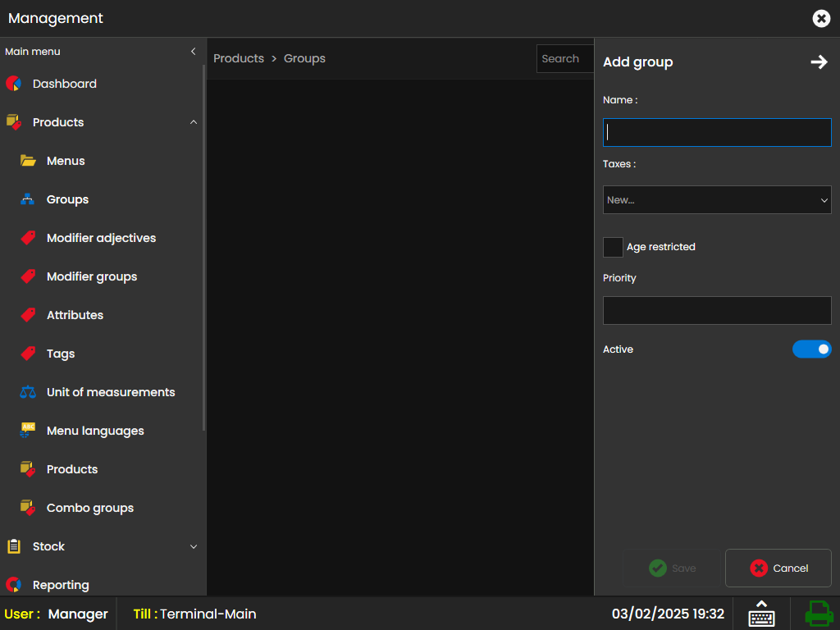Click the Menu languages icon
Viewport: 840px width, 630px height.
pyautogui.click(x=28, y=431)
